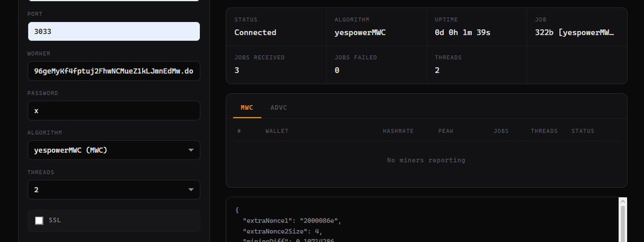Click the PEAK column header
The width and height of the screenshot is (644, 242).
[x=446, y=131]
